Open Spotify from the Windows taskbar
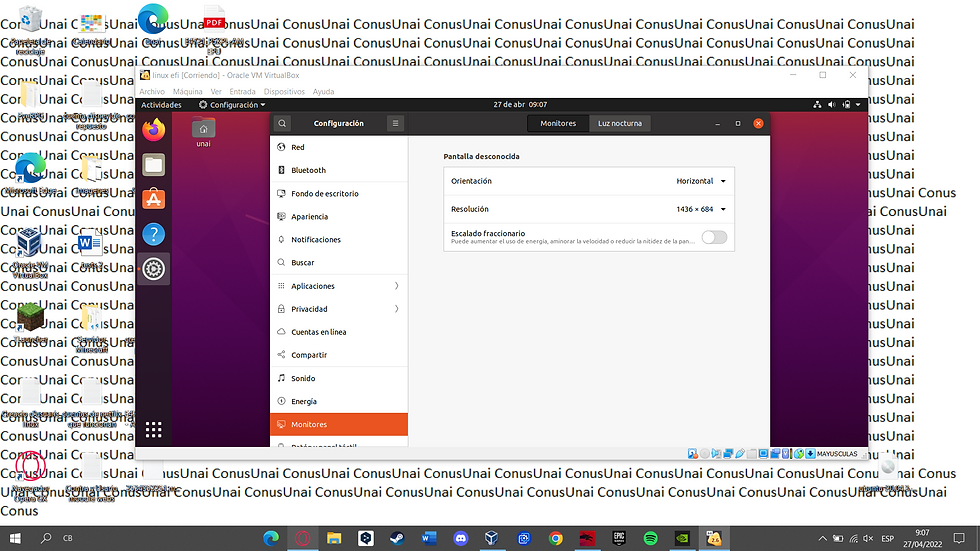980x551 pixels. [651, 538]
